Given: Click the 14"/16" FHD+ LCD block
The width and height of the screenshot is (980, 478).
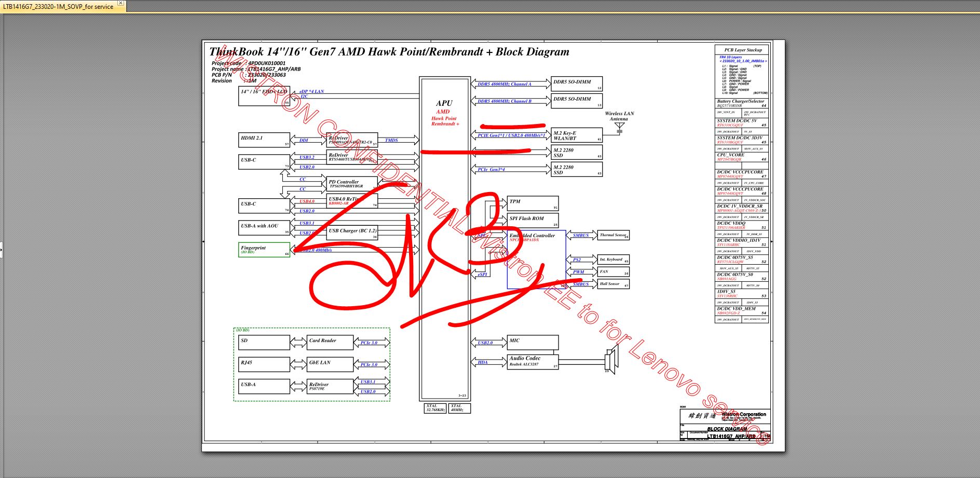Looking at the screenshot, I should [264, 96].
